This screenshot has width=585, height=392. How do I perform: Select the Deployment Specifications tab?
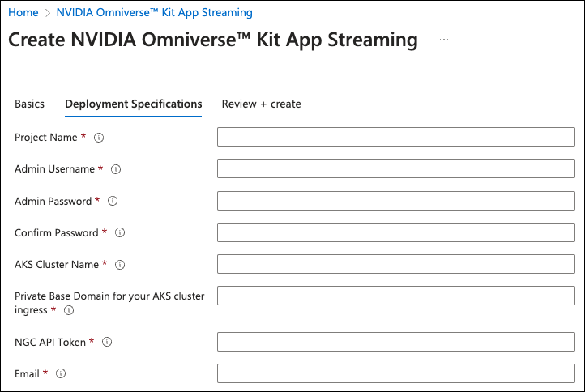tap(133, 104)
